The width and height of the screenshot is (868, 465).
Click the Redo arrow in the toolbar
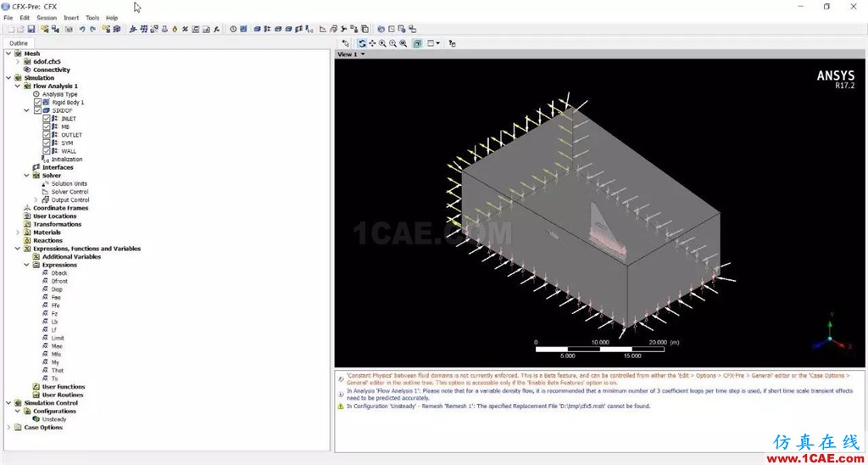click(x=92, y=29)
